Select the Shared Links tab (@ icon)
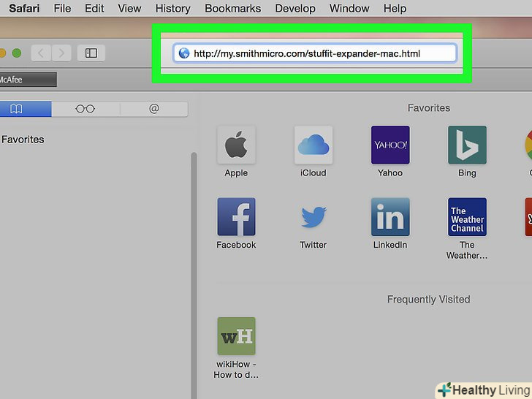 153,109
